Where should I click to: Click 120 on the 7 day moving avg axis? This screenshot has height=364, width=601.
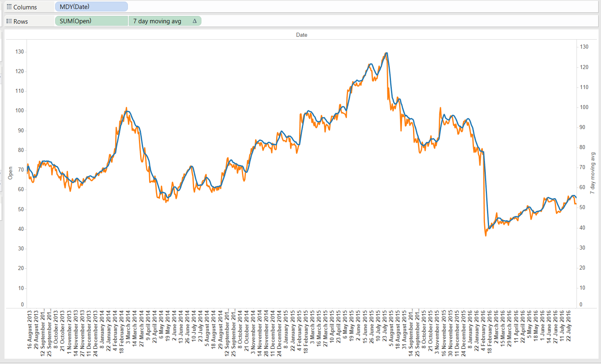pos(584,67)
